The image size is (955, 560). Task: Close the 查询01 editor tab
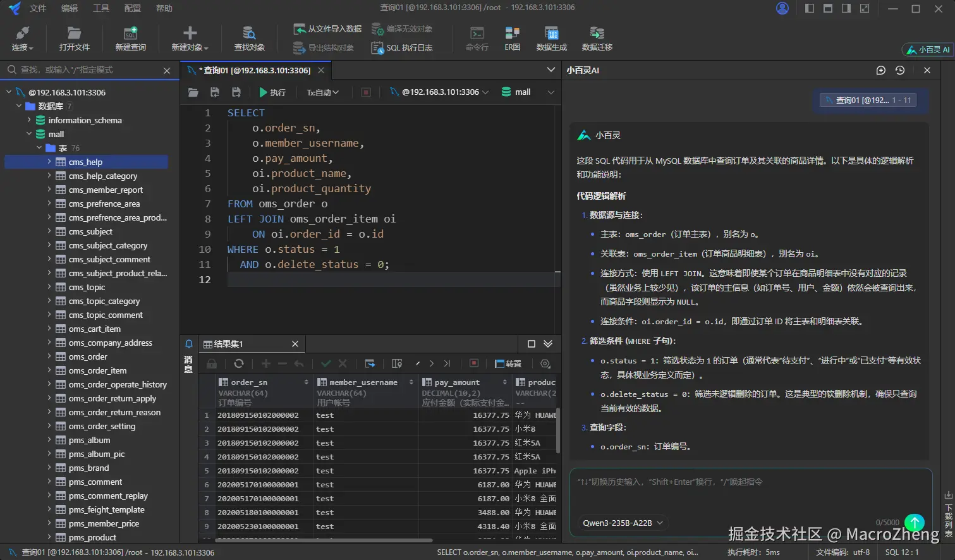coord(321,70)
